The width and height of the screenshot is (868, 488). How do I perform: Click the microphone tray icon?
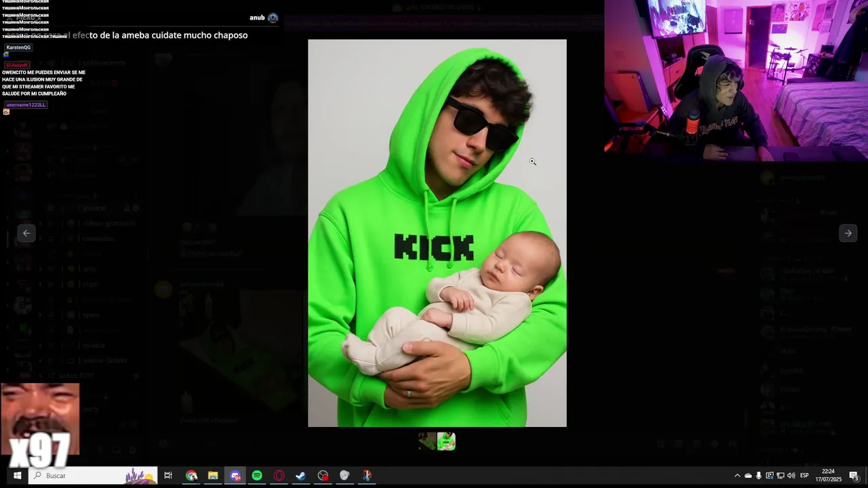click(x=759, y=475)
